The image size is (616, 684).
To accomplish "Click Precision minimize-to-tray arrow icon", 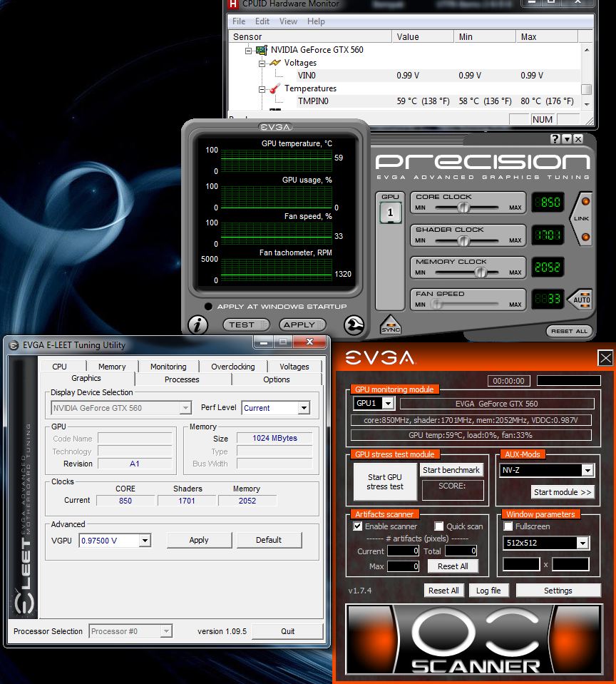I will pyautogui.click(x=567, y=139).
